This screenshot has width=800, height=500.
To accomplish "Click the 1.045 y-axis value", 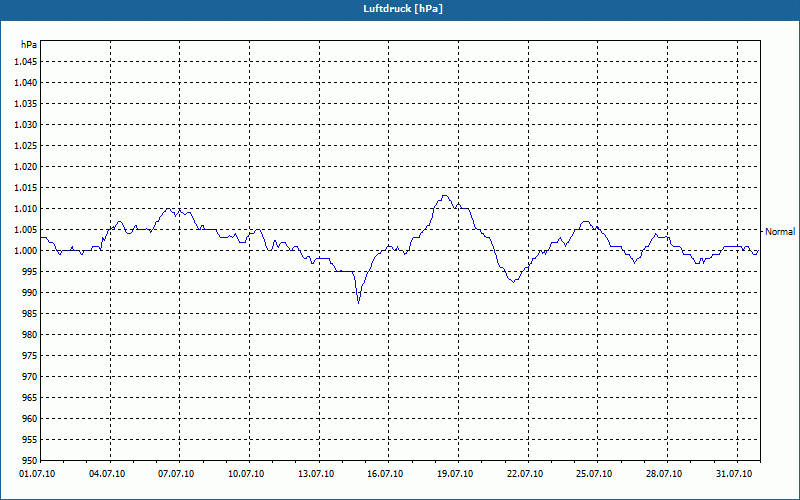I will [x=26, y=62].
